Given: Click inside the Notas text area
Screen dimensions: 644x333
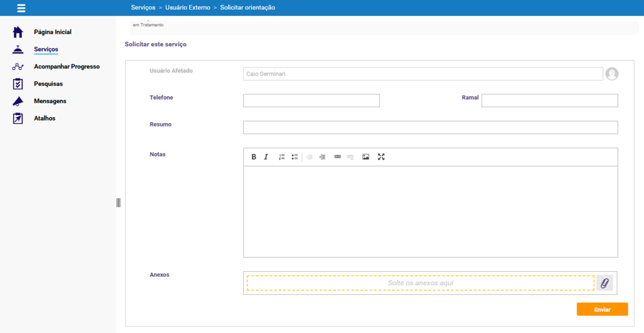Looking at the screenshot, I should 430,212.
